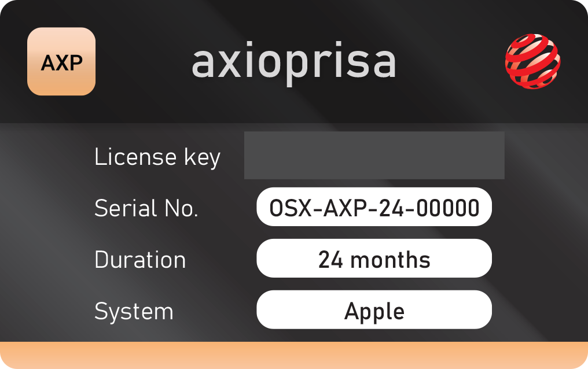Click the System label
Viewport: 588px width, 369px height.
point(134,312)
